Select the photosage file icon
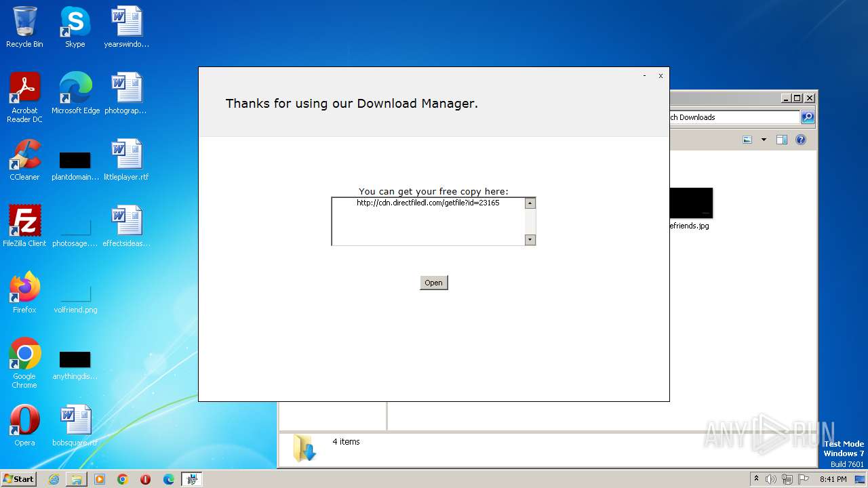 (x=75, y=232)
